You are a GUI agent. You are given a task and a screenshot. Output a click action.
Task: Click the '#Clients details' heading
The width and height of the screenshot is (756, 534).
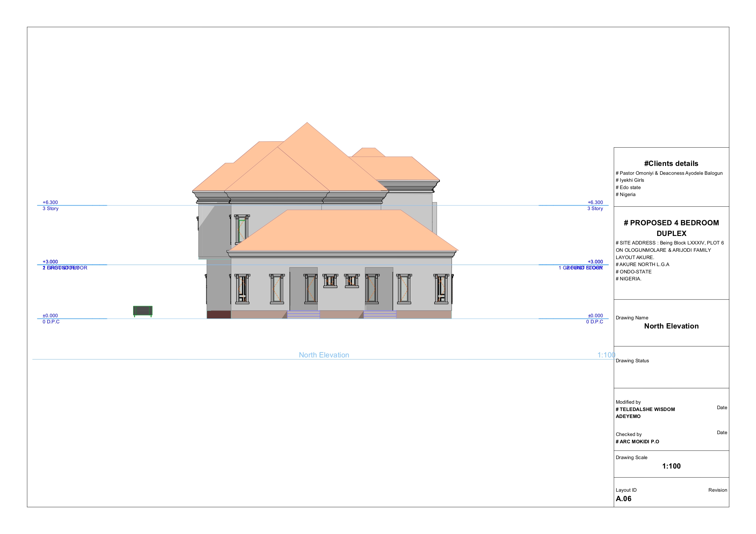pos(671,163)
